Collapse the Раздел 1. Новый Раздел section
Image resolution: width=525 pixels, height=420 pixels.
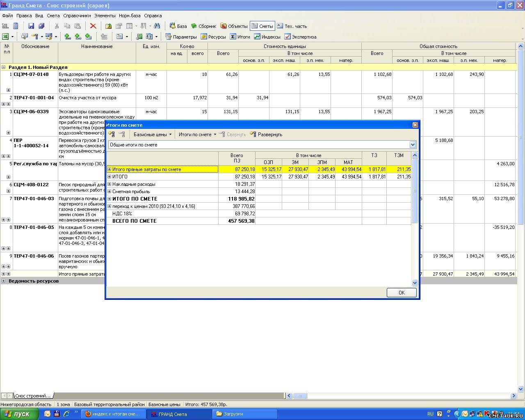coord(4,67)
